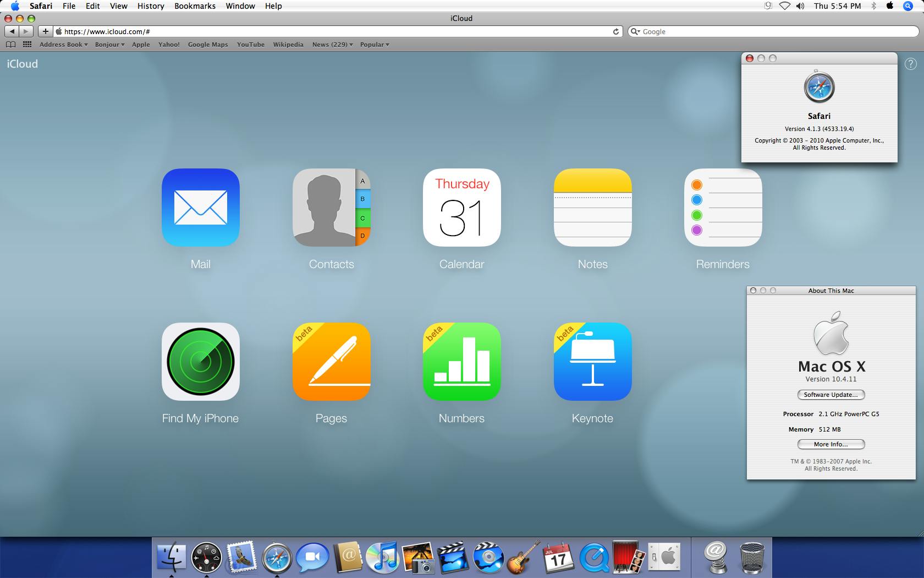Open Photo Booth from the Dock
Image resolution: width=924 pixels, height=578 pixels.
click(629, 557)
